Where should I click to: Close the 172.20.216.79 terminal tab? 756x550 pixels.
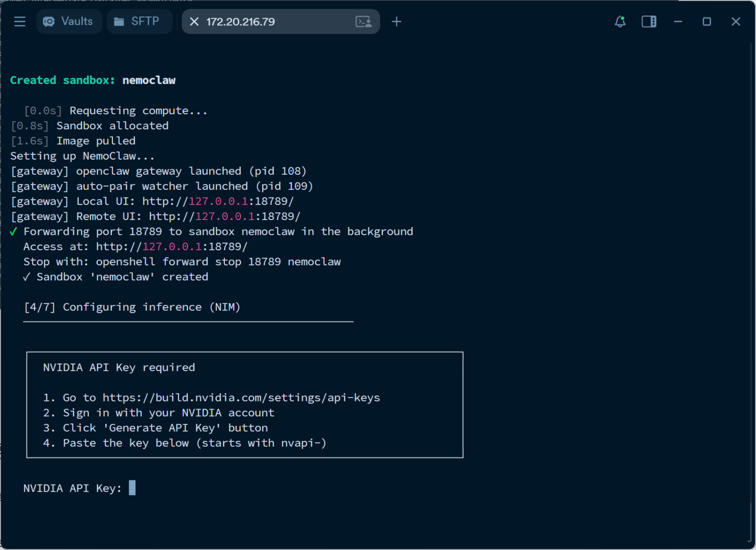pyautogui.click(x=194, y=22)
